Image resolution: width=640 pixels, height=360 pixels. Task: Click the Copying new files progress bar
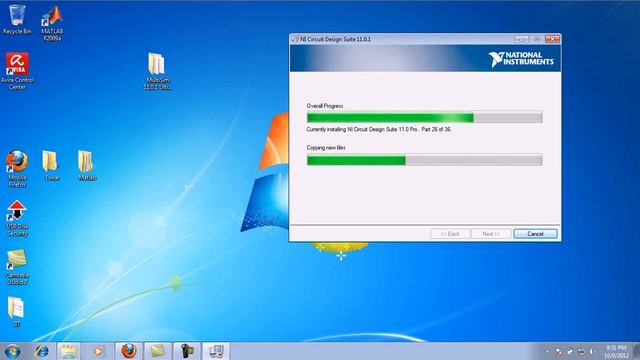tap(424, 160)
